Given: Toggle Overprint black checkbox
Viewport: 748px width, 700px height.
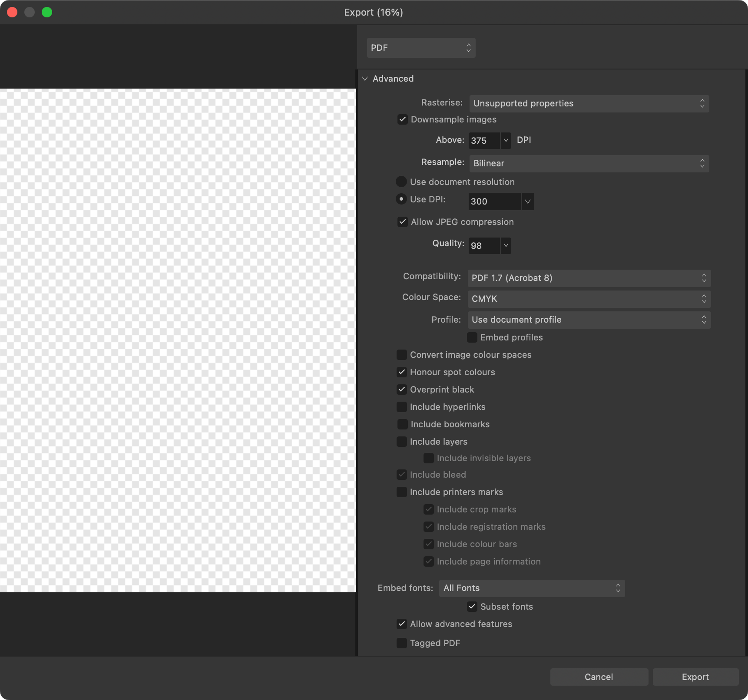Looking at the screenshot, I should [x=402, y=390].
